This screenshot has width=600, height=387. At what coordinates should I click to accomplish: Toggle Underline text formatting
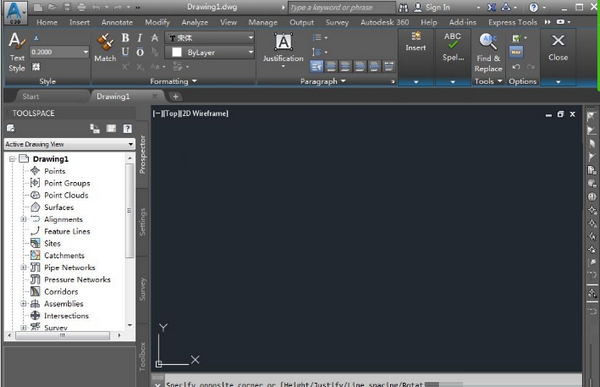[125, 52]
